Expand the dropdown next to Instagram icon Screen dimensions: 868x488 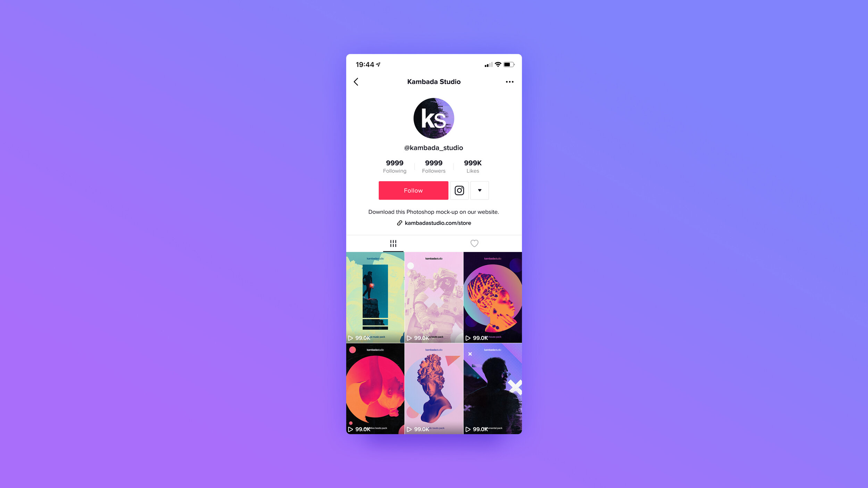coord(480,190)
